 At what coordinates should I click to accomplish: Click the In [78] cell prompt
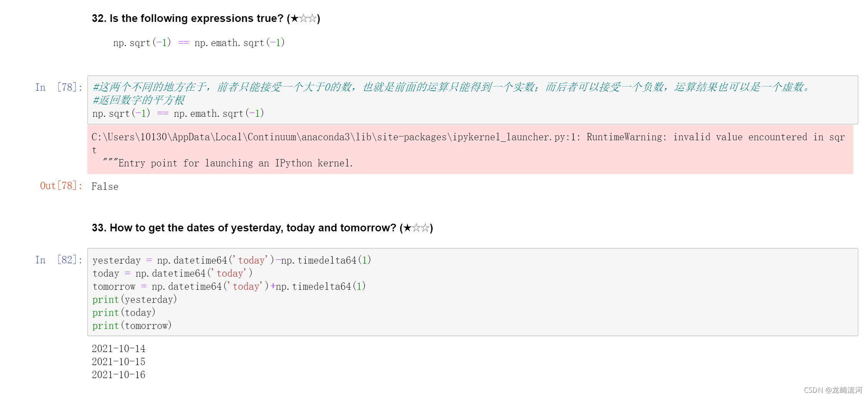tap(59, 87)
